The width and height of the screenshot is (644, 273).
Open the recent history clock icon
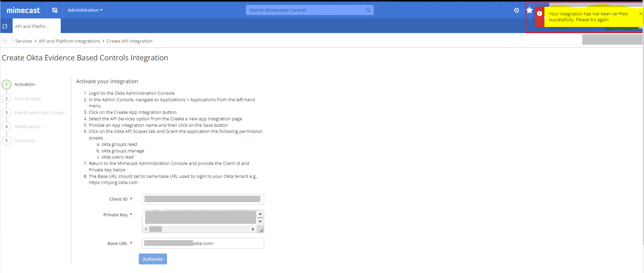(x=516, y=10)
